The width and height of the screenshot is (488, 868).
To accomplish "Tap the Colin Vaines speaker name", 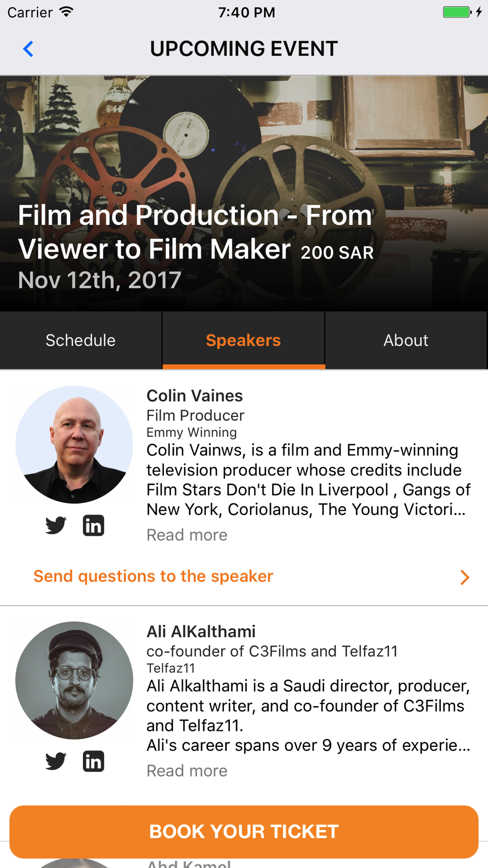I will (x=195, y=395).
